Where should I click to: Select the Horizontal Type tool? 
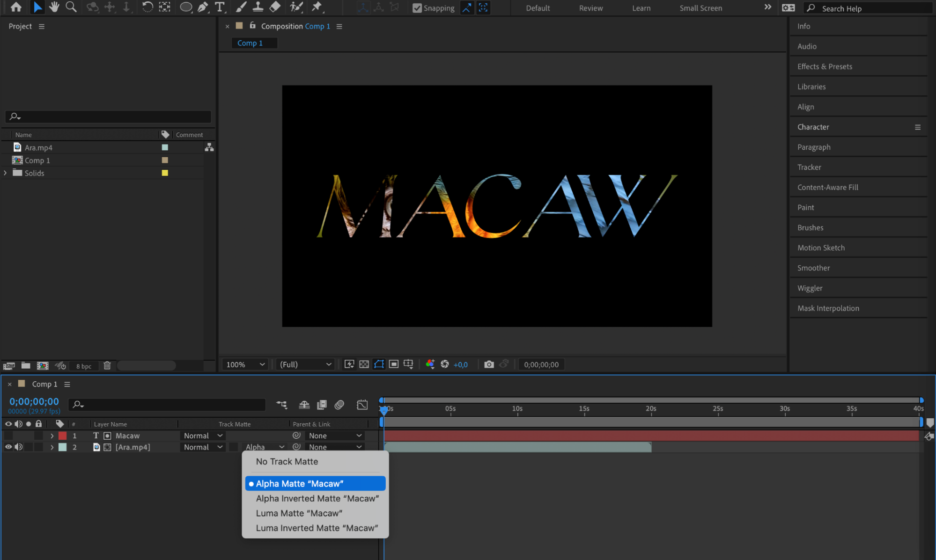(219, 7)
